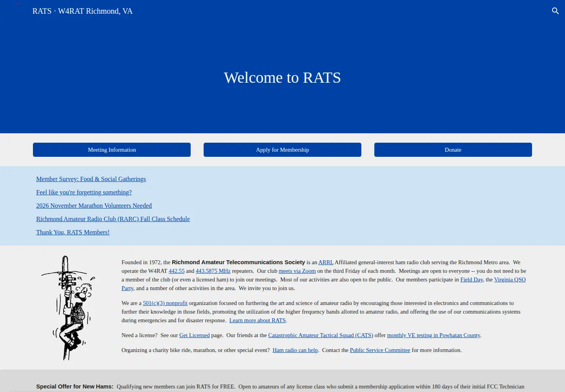Select the Special Offer for New Hams text
This screenshot has height=392, width=565.
pos(75,387)
